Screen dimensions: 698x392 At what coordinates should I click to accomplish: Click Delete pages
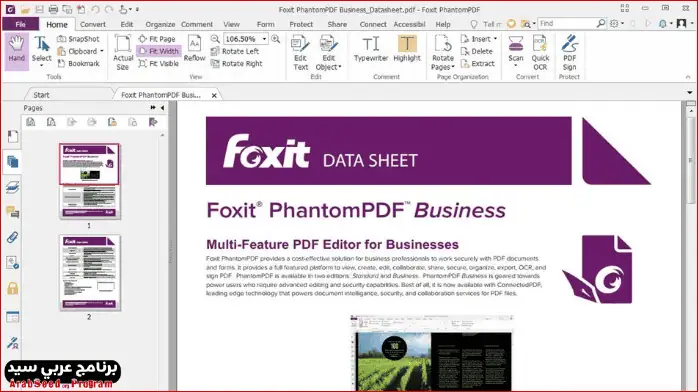476,51
